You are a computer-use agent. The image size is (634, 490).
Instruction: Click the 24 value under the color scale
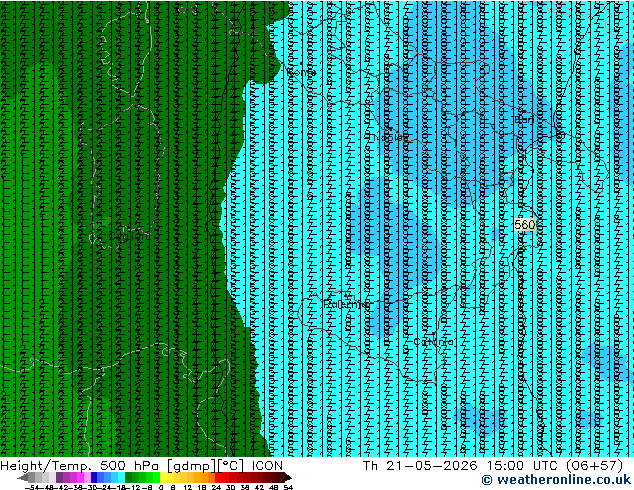[216, 488]
